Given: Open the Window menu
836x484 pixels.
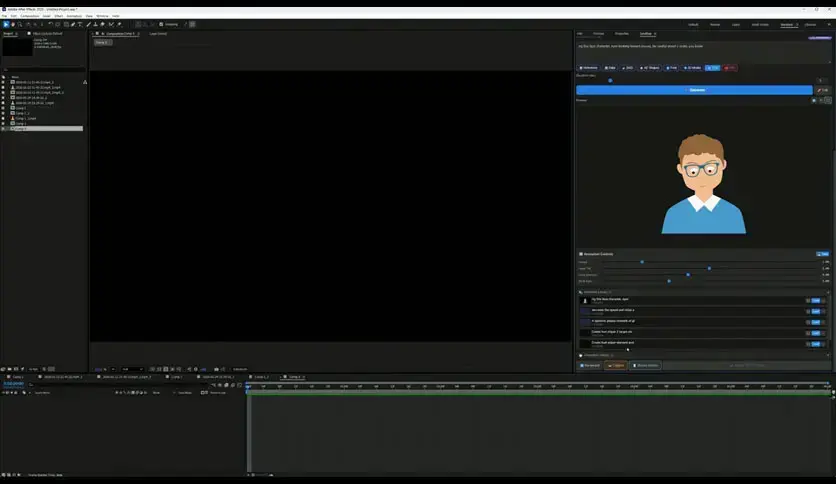Looking at the screenshot, I should (x=102, y=16).
